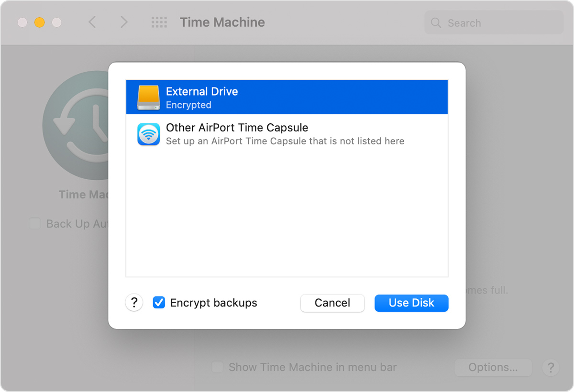Click the forward arrow in the toolbar
This screenshot has height=392, width=574.
[x=123, y=22]
